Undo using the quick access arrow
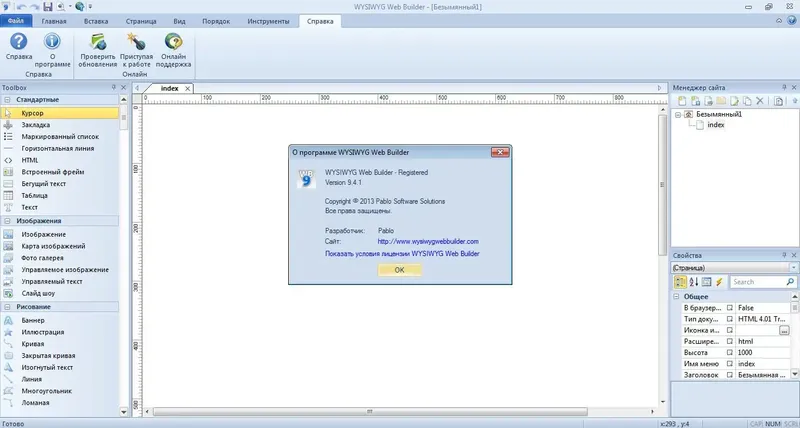Viewport: 800px width, 428px height. click(x=22, y=7)
